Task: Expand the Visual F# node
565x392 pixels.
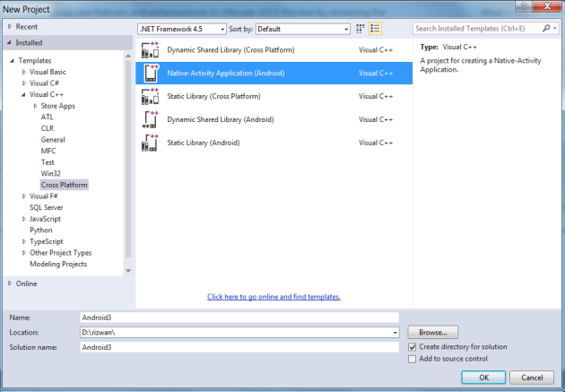Action: (24, 196)
